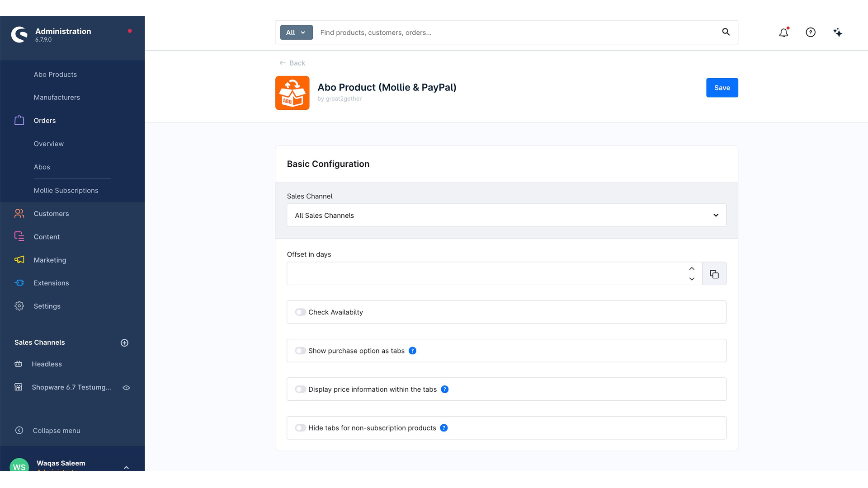Open help tooltip for Display price information
The height and width of the screenshot is (488, 868).
point(445,389)
